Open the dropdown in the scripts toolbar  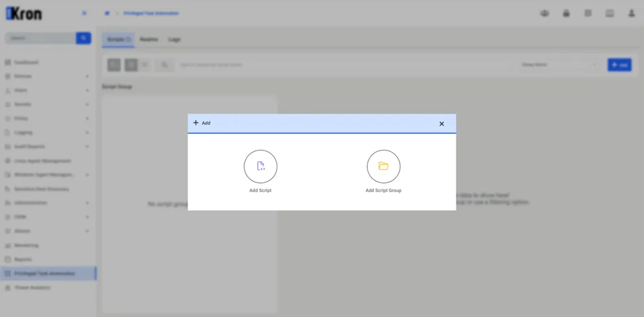point(559,65)
